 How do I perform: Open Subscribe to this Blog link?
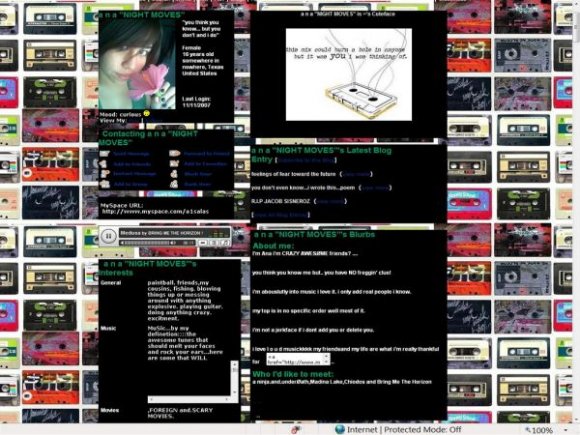pyautogui.click(x=306, y=160)
